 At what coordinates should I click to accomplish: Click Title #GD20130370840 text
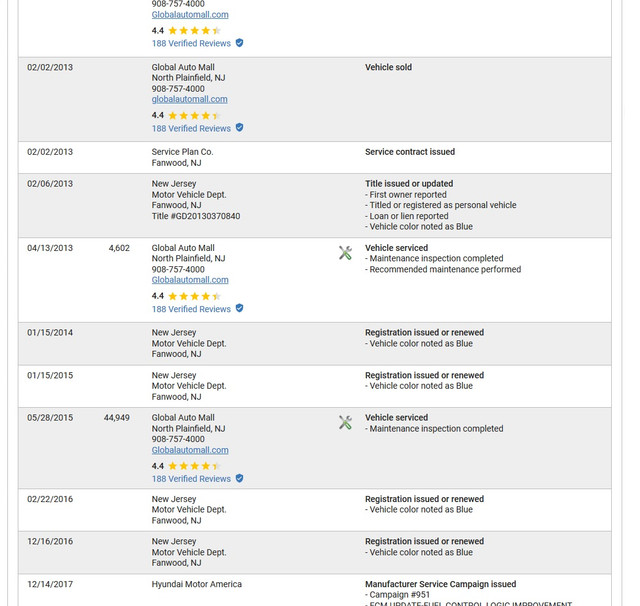click(x=196, y=216)
